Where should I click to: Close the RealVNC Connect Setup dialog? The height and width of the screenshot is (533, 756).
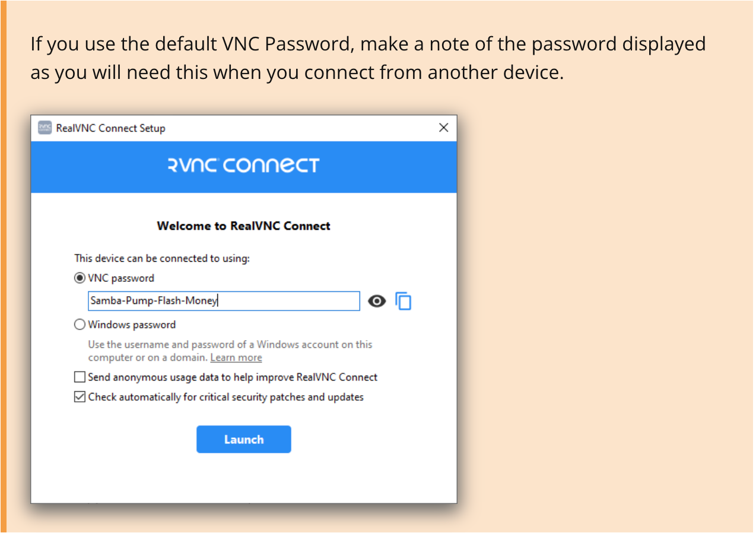click(443, 128)
